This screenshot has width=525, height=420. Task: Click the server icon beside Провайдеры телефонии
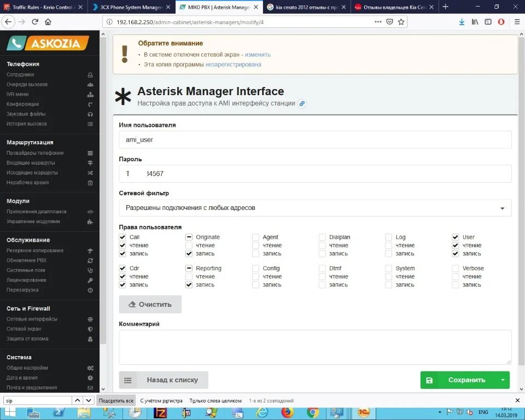click(90, 153)
